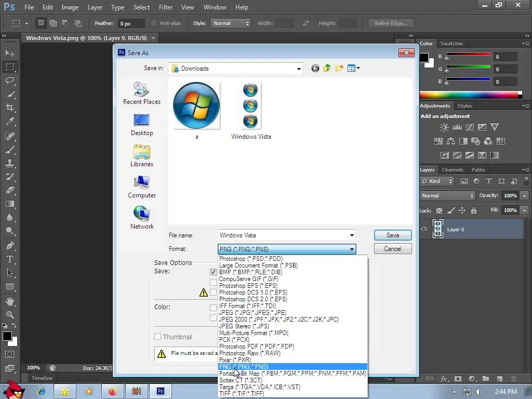532x399 pixels.
Task: Open Timeline panel tab at bottom
Action: click(x=42, y=378)
